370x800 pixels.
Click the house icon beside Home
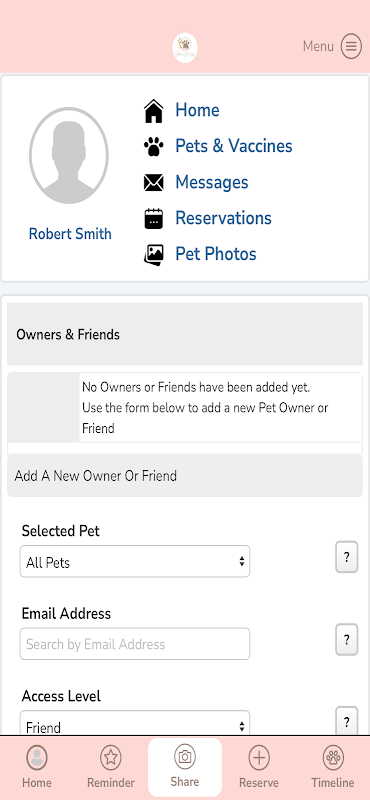click(x=154, y=111)
